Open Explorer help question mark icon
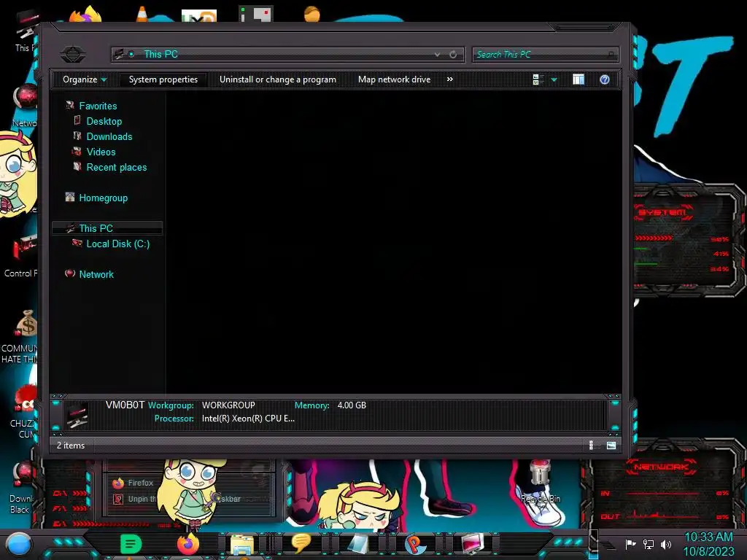 (605, 79)
